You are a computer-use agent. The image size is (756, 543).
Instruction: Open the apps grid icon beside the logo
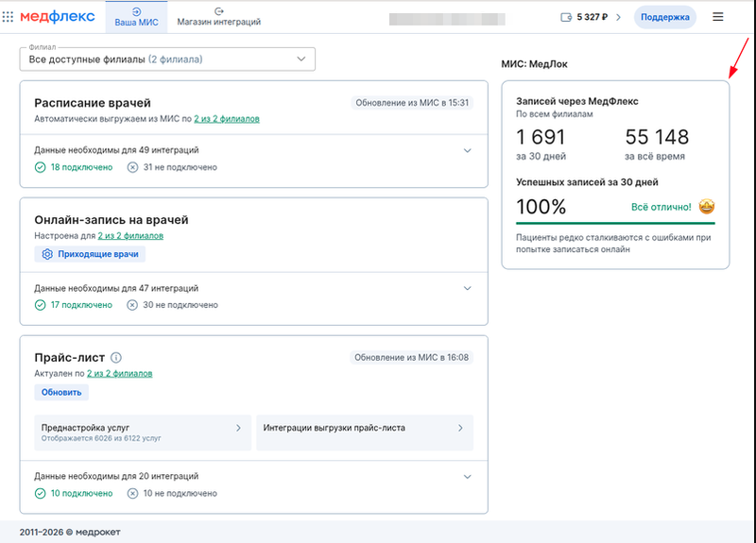click(8, 17)
